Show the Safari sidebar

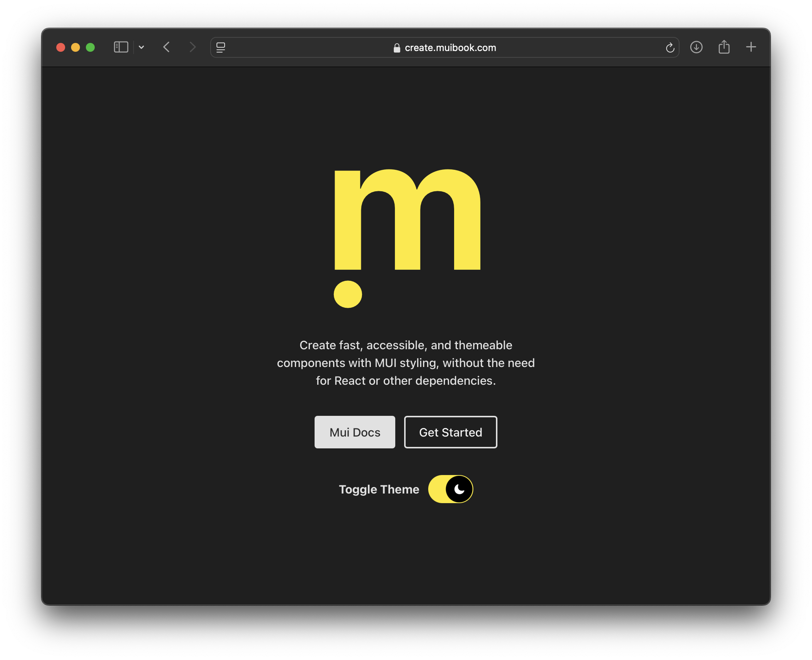pos(121,47)
